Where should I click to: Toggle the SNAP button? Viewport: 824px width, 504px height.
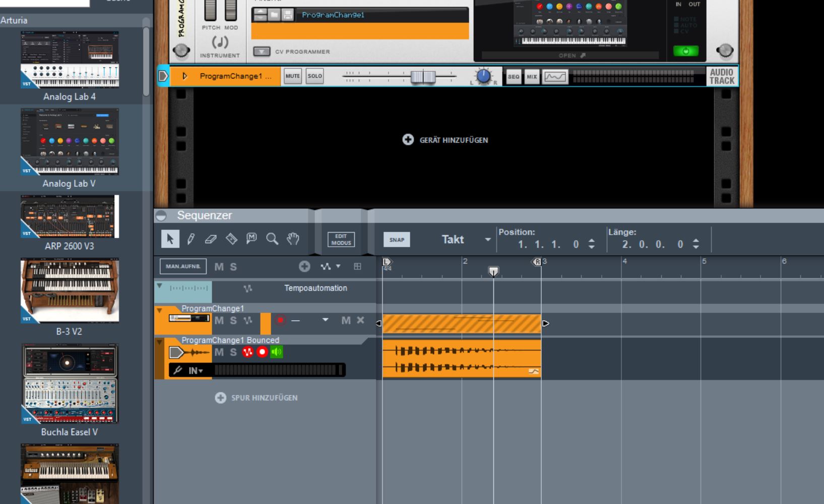coord(397,240)
